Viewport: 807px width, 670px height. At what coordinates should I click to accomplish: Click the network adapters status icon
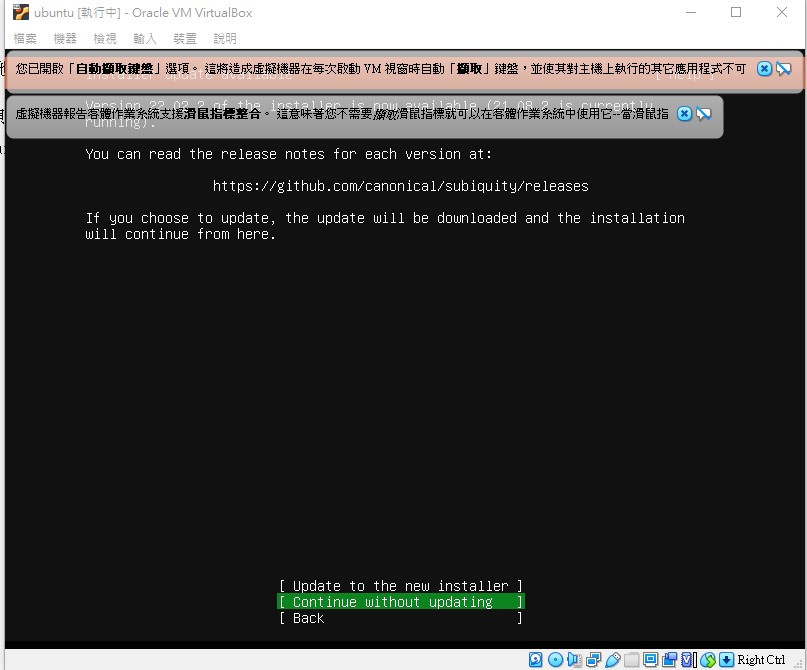pos(593,660)
